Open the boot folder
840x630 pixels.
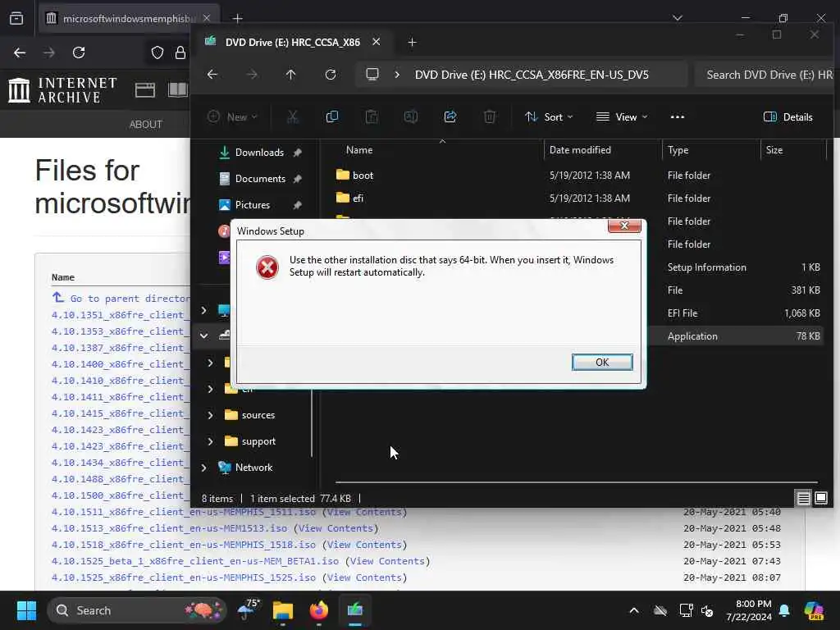363,176
